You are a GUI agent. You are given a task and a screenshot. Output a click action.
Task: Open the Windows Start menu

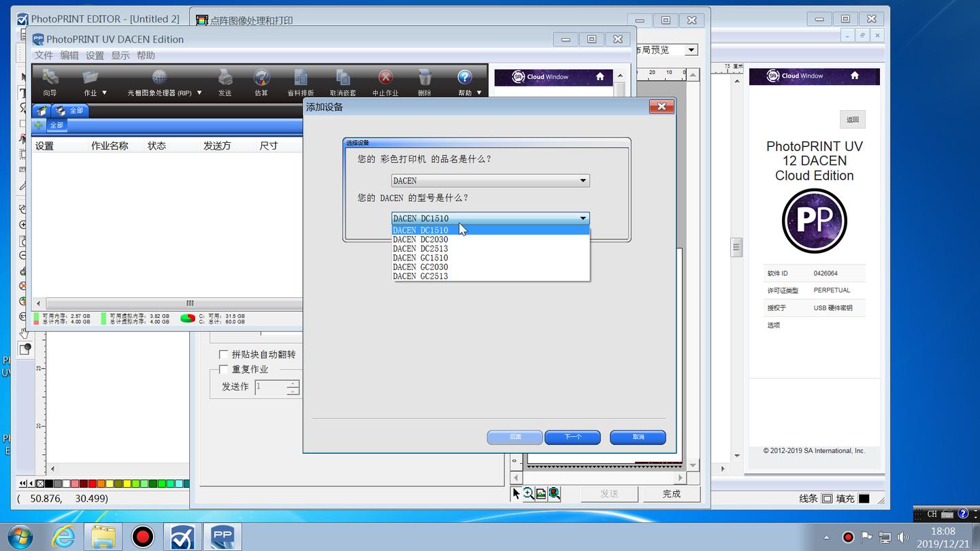coord(20,537)
